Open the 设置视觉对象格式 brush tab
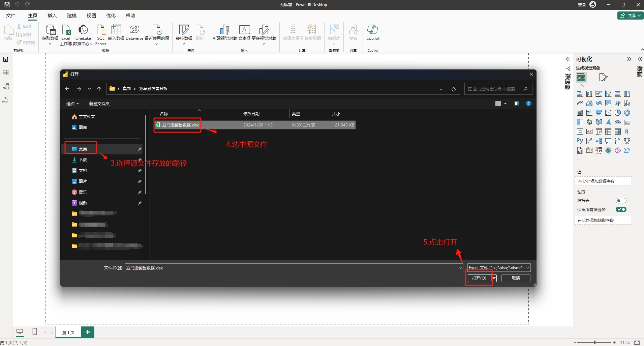This screenshot has width=644, height=346. (603, 78)
